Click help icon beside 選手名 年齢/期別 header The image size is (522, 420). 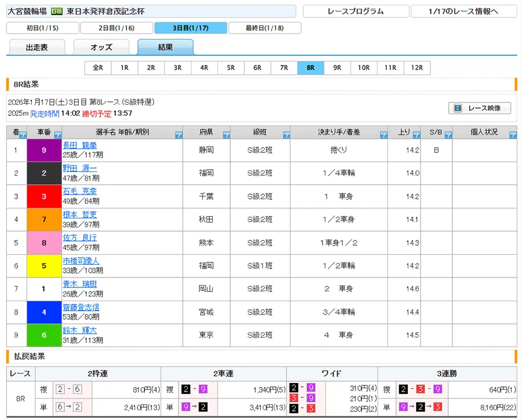(x=178, y=135)
